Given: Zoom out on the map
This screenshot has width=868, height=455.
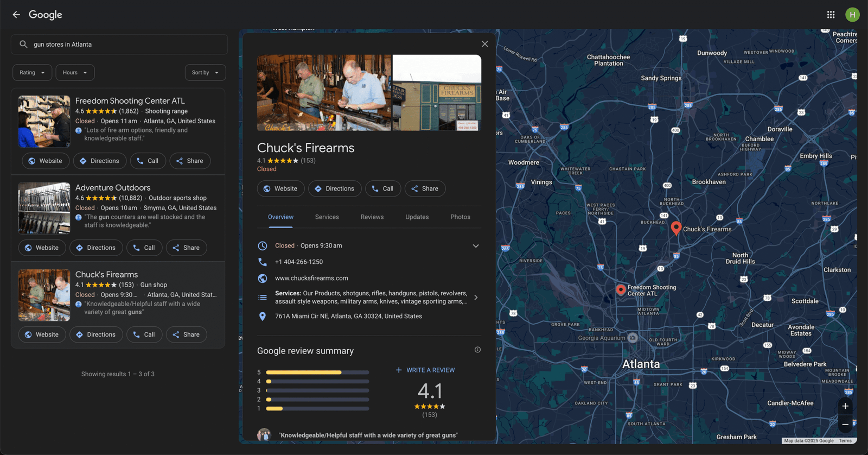Looking at the screenshot, I should tap(845, 425).
